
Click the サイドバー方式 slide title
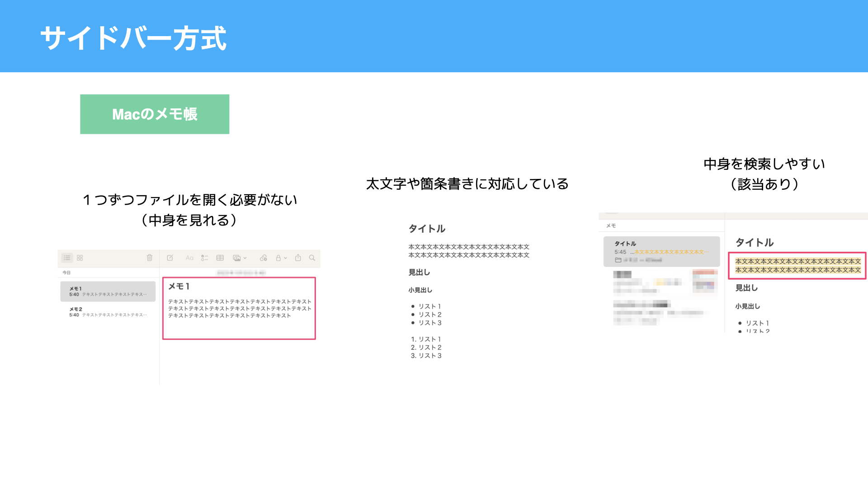(x=133, y=38)
